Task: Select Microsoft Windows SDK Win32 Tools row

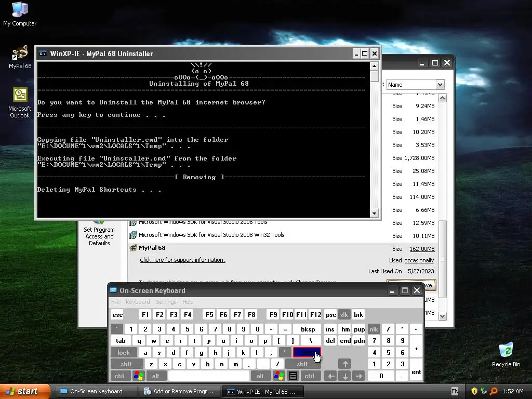Action: pos(283,235)
